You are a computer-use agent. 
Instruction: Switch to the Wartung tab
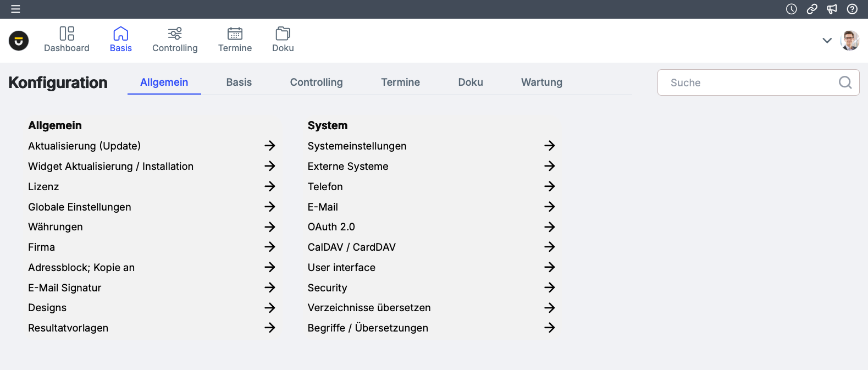[541, 82]
